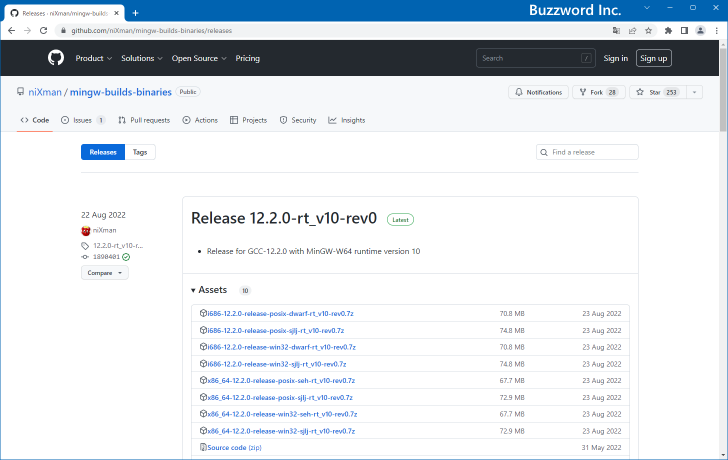This screenshot has width=728, height=460.
Task: Open the tag 12.2.0-rt_v10-r... link
Action: [x=118, y=246]
